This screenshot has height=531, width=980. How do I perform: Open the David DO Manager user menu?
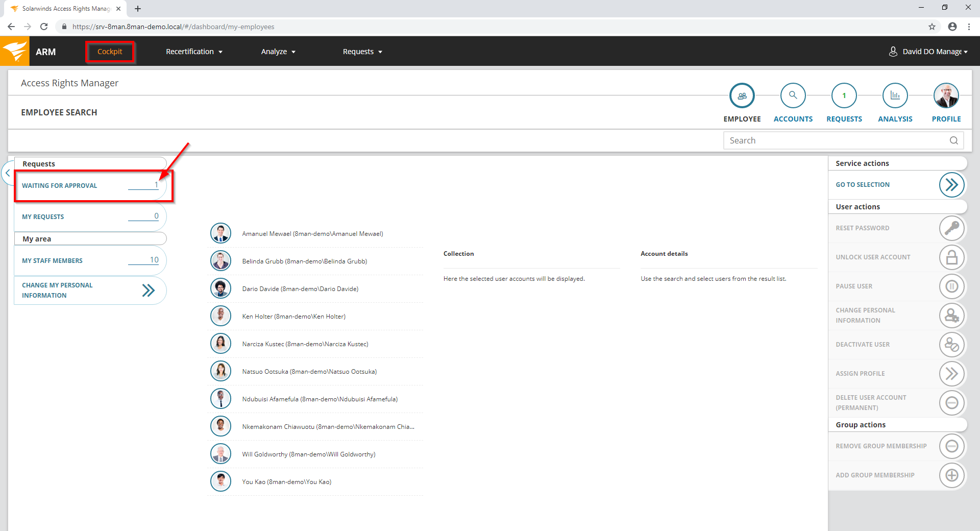[x=928, y=52]
